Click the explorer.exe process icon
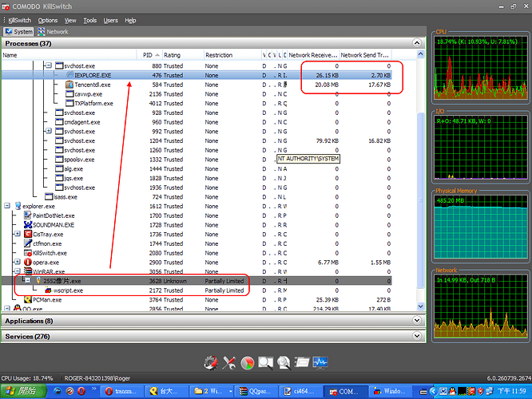This screenshot has height=399, width=532. (18, 206)
